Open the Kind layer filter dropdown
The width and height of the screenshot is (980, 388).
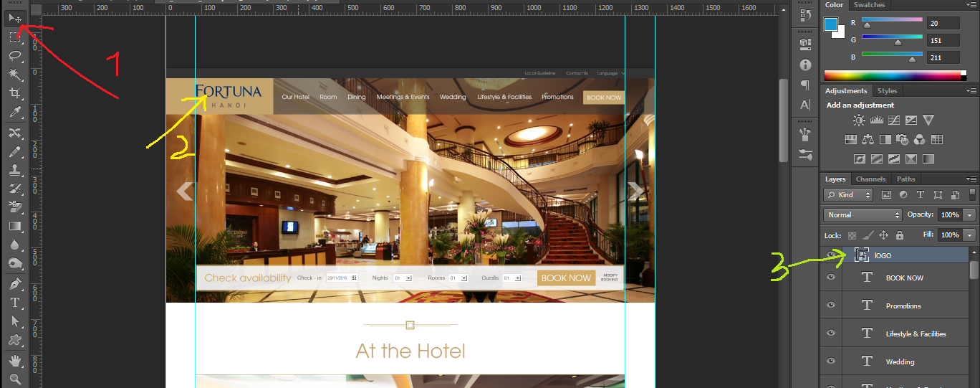point(848,195)
